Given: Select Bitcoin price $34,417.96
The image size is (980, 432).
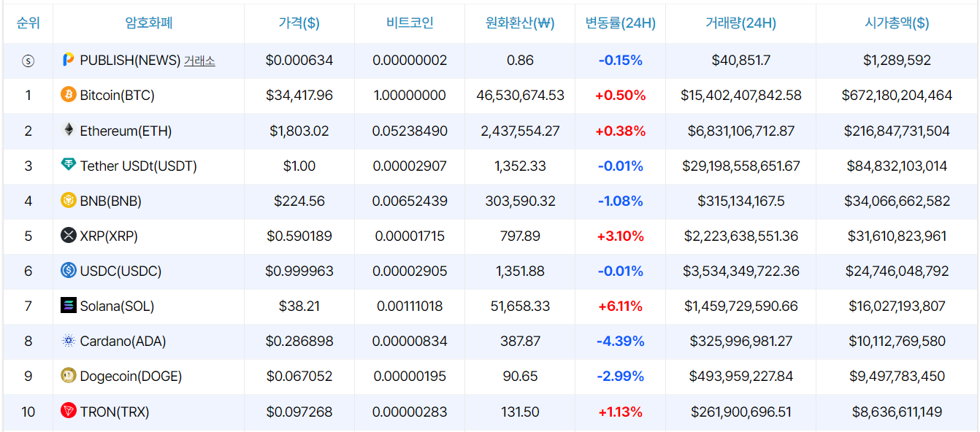Looking at the screenshot, I should [299, 95].
